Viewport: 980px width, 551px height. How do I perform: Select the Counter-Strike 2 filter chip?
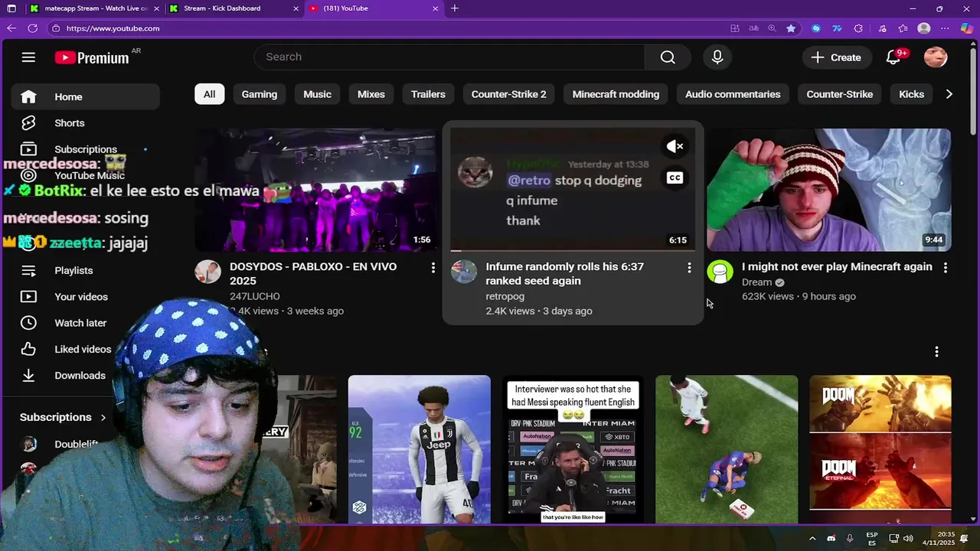point(509,94)
